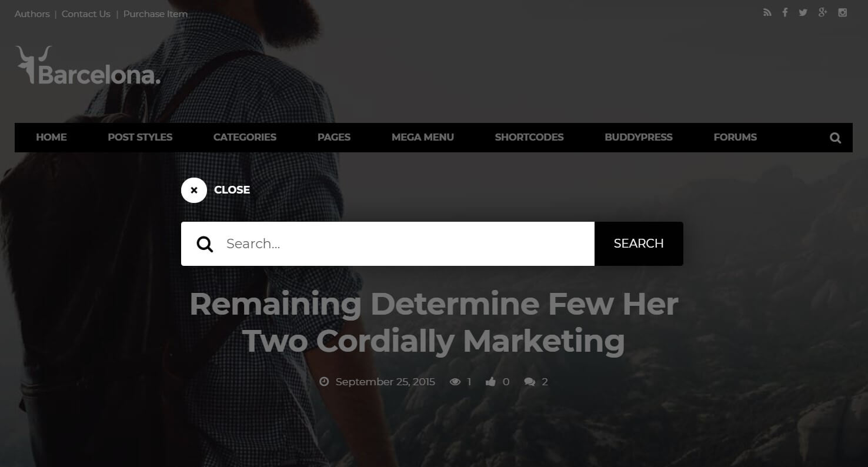868x467 pixels.
Task: Click the Google Plus icon
Action: 823,12
